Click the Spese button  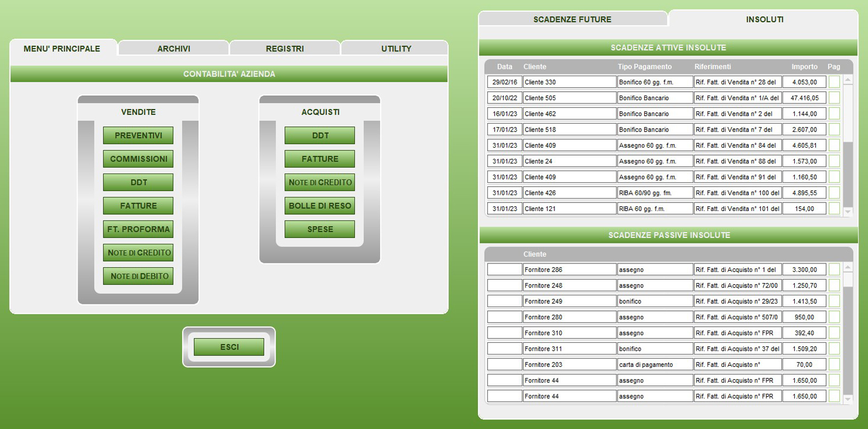click(320, 229)
